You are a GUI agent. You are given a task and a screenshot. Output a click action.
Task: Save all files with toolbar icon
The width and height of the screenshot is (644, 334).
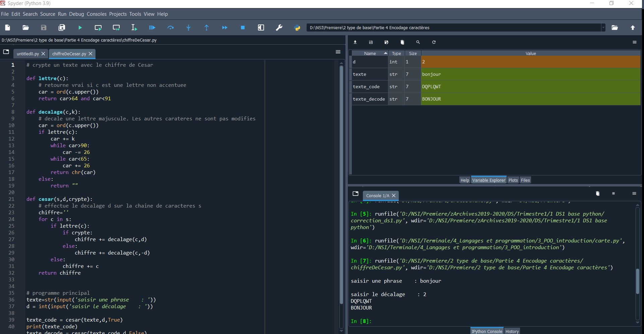(62, 27)
